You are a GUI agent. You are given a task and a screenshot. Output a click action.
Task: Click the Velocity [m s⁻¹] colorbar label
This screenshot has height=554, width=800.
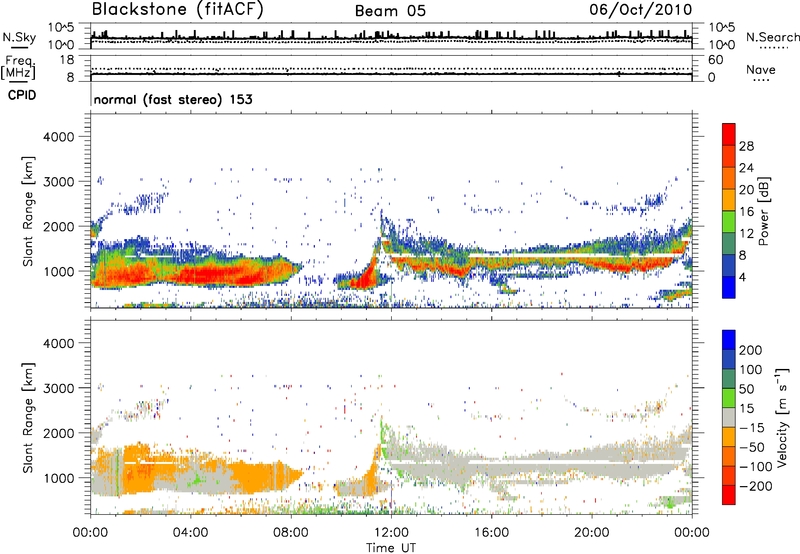tap(782, 417)
